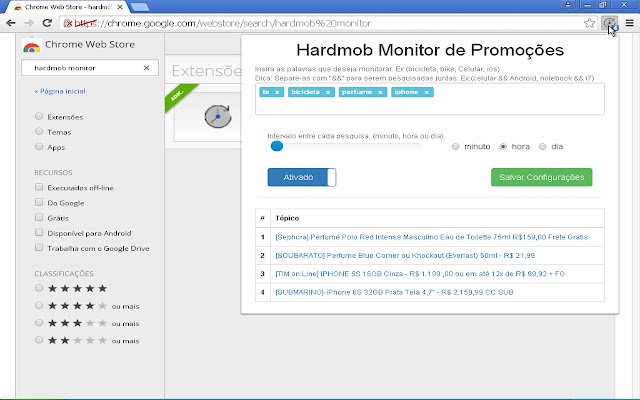Screen dimensions: 640x400
Task: Open TIM on Line IPHONE 5S topic
Action: click(x=420, y=274)
